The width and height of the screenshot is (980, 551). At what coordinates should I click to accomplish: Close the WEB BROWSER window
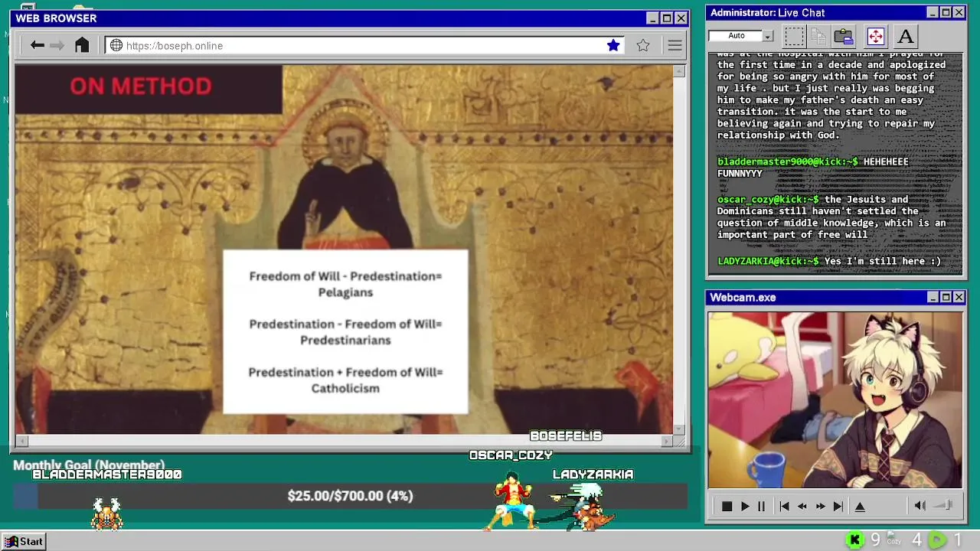point(681,18)
